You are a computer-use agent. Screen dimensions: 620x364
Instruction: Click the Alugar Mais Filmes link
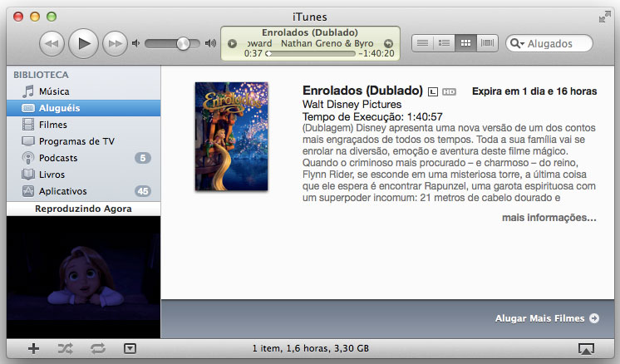(x=539, y=318)
